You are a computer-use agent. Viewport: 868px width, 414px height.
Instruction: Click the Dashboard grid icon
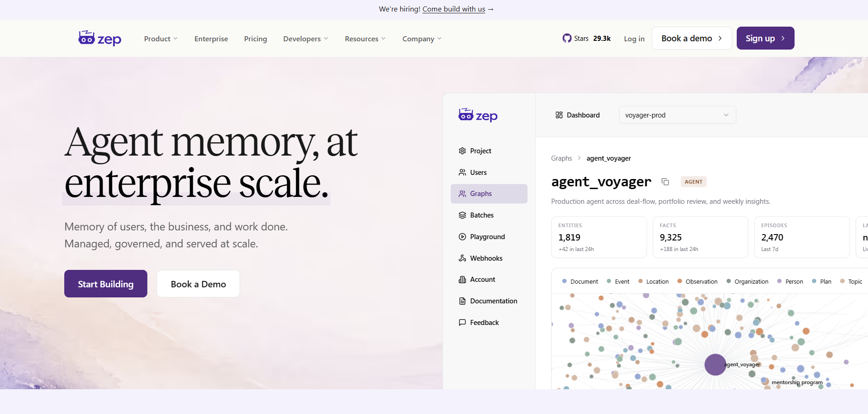(559, 115)
